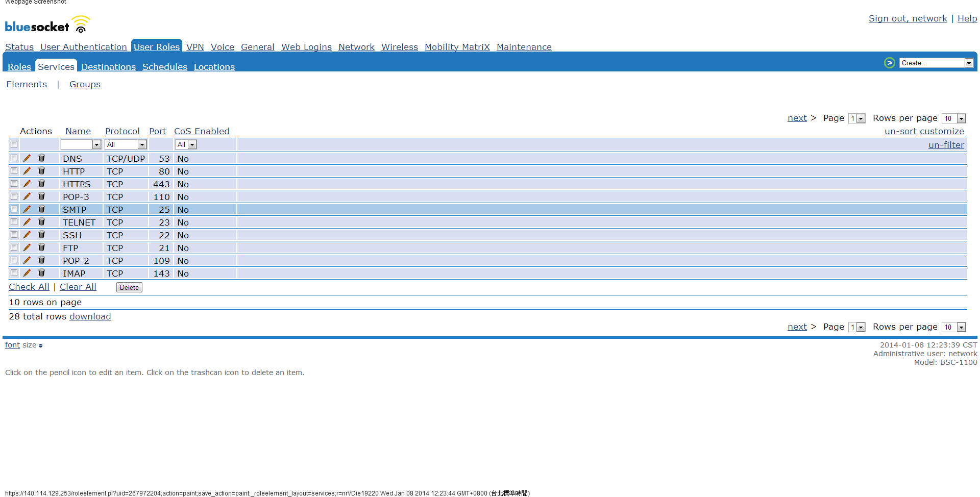Open the Wireless menu tab

pyautogui.click(x=399, y=47)
